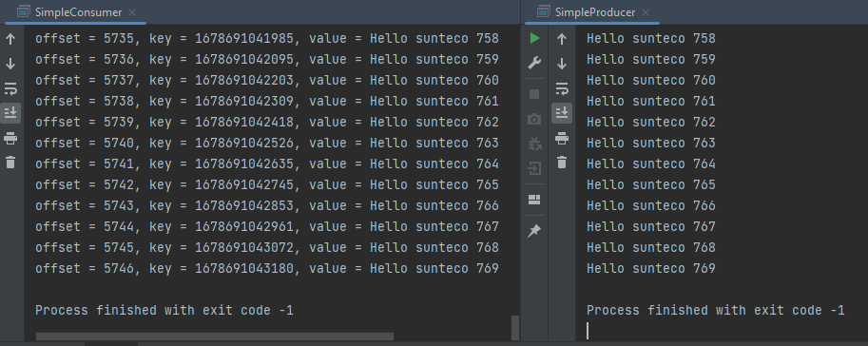This screenshot has height=346, width=868.
Task: Print the SimpleConsumer console output
Action: coord(10,138)
